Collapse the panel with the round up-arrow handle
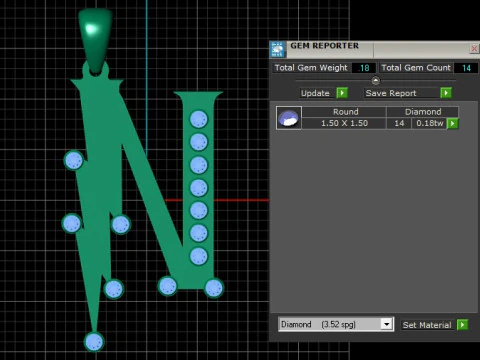480x360 pixels. click(375, 80)
